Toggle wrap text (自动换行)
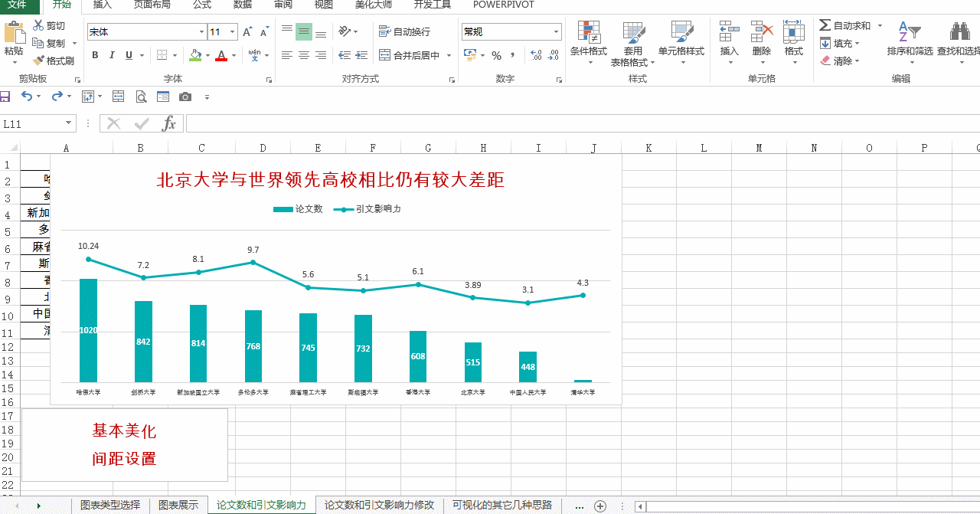 coord(404,31)
